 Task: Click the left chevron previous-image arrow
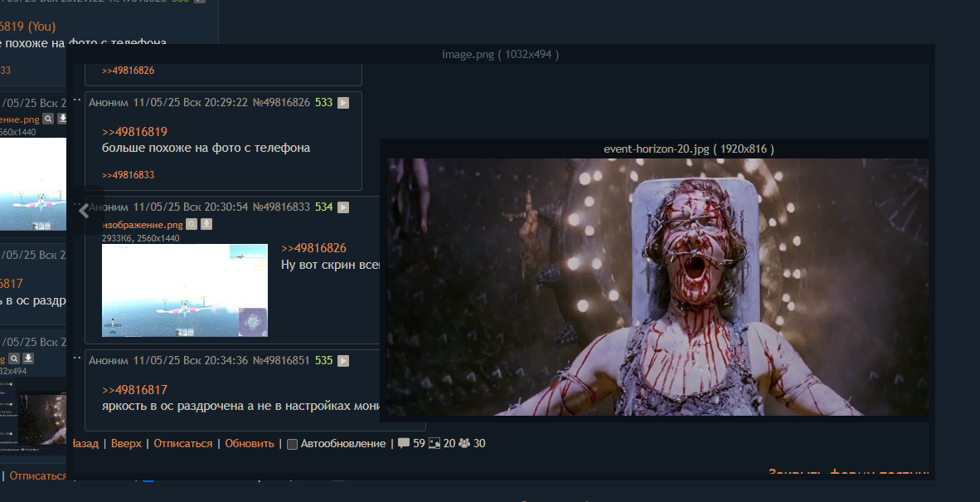point(84,211)
